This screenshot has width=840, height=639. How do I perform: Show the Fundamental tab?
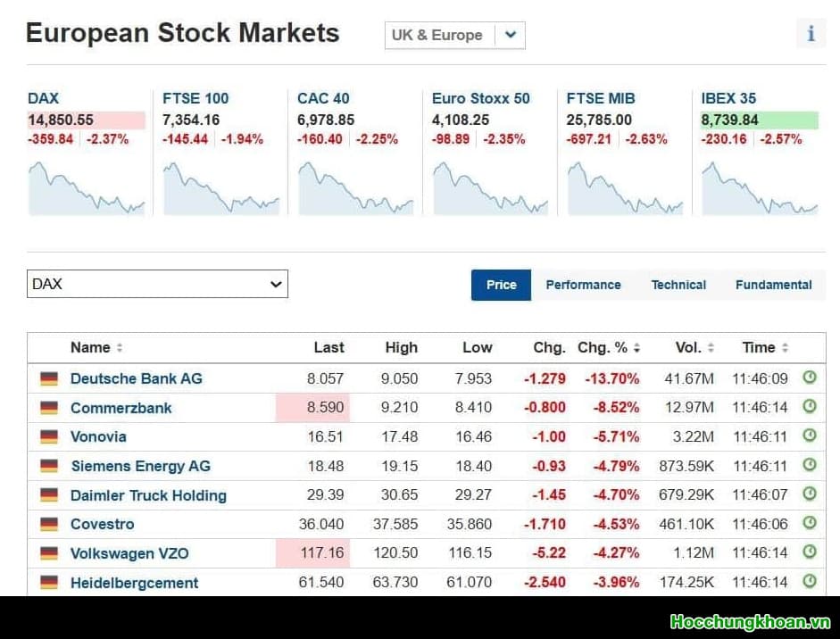773,285
